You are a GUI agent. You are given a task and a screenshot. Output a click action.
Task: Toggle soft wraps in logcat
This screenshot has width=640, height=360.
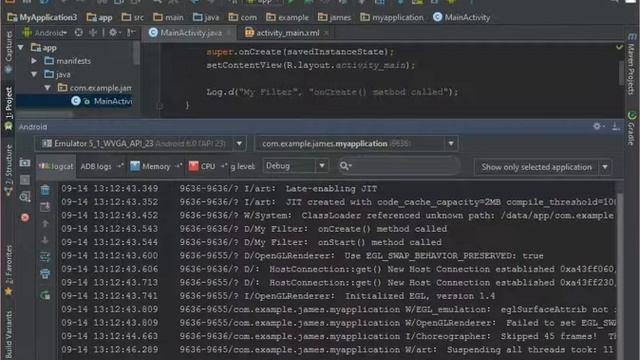tap(45, 257)
